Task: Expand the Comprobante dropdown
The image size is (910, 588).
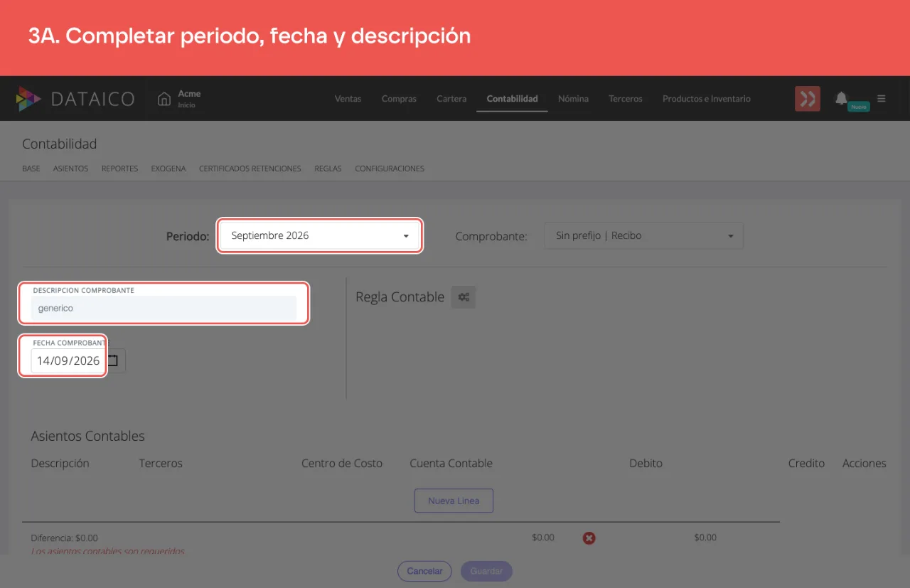Action: tap(644, 235)
